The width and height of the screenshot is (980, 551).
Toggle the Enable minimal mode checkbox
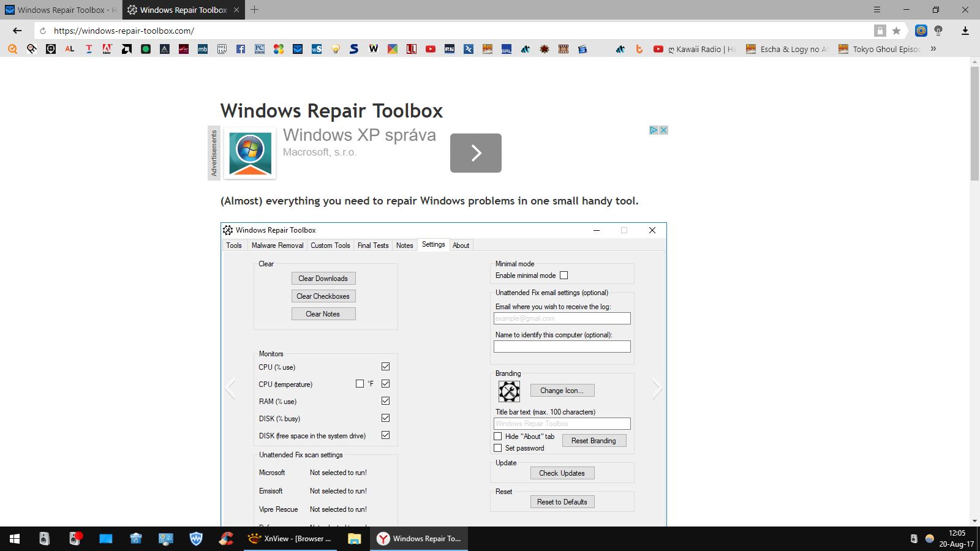tap(564, 275)
